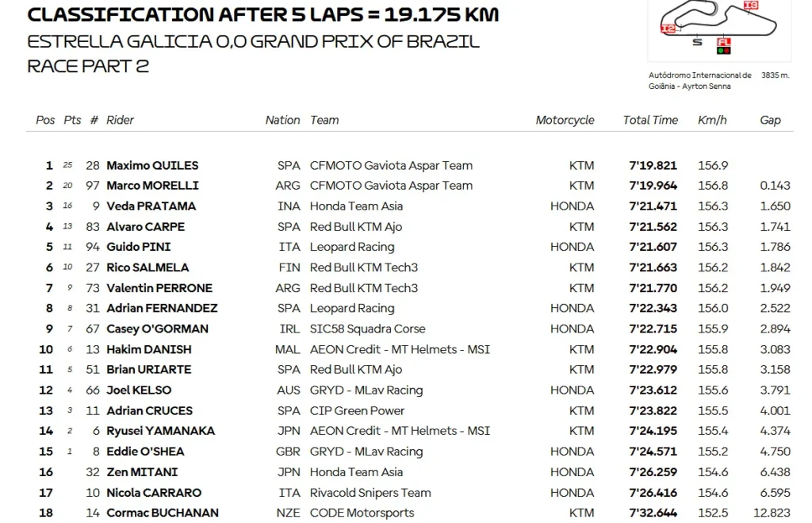This screenshot has width=812, height=523.
Task: Click the Autódromo Internacional de Goiânia caption
Action: pyautogui.click(x=699, y=80)
